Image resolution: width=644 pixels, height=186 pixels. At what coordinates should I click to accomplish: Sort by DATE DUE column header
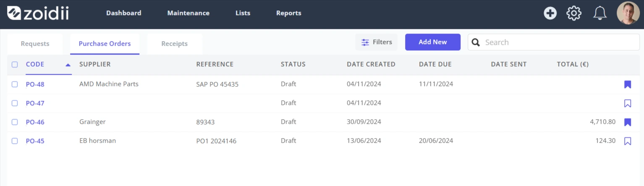[x=435, y=64]
